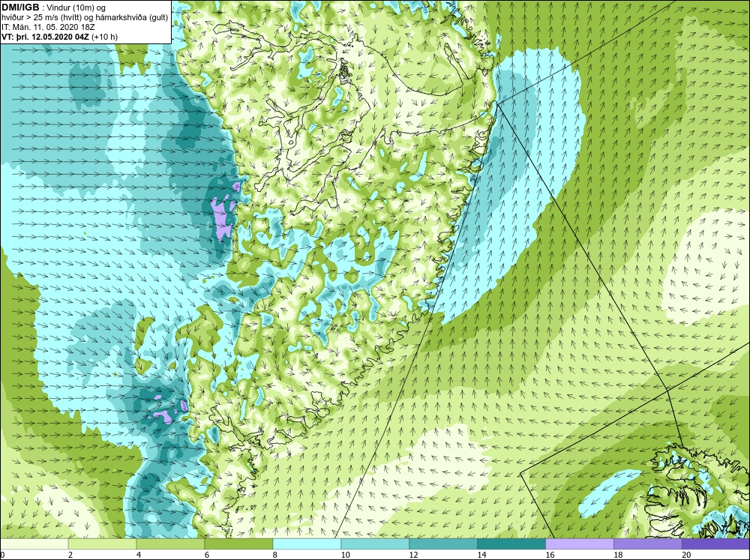
Task: Click the above-20 m/s dark purple legend swatch
Action: [715, 544]
